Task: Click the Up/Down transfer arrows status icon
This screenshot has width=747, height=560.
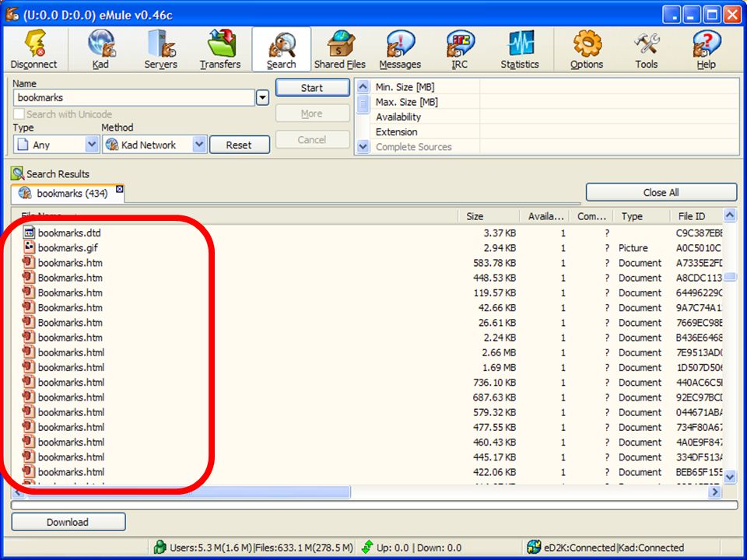Action: tap(367, 547)
